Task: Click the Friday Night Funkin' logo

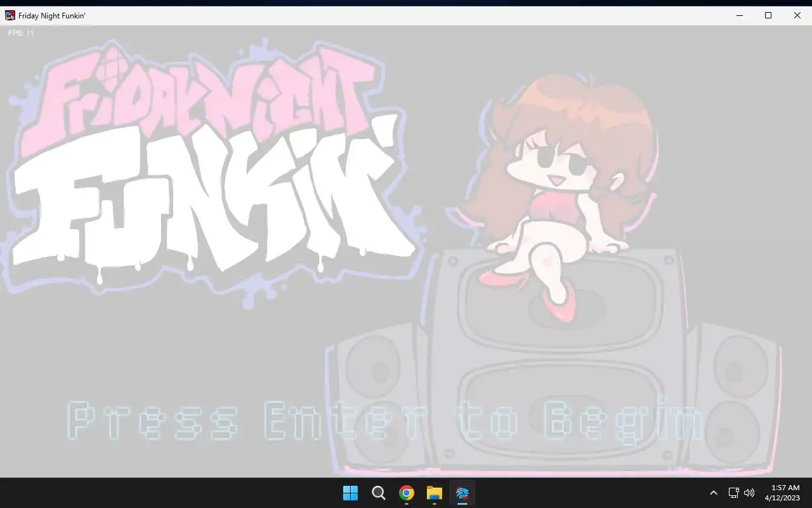Action: coord(213,175)
